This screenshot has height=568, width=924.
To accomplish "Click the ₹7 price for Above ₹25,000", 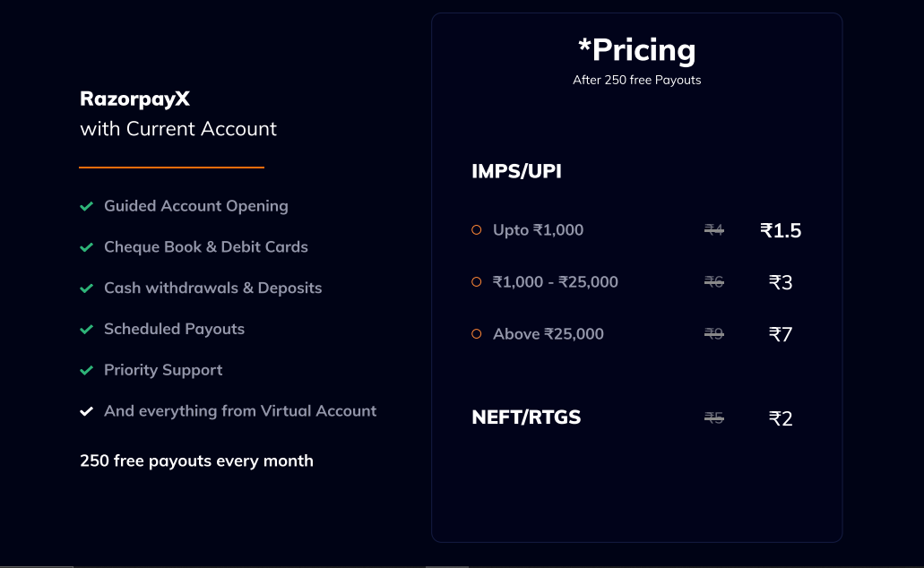I will pyautogui.click(x=781, y=334).
